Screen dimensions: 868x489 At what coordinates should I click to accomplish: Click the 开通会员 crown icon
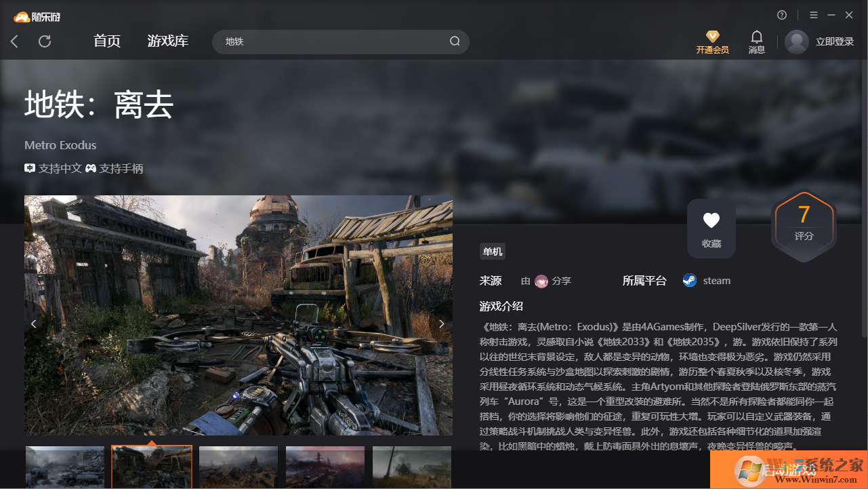click(712, 36)
